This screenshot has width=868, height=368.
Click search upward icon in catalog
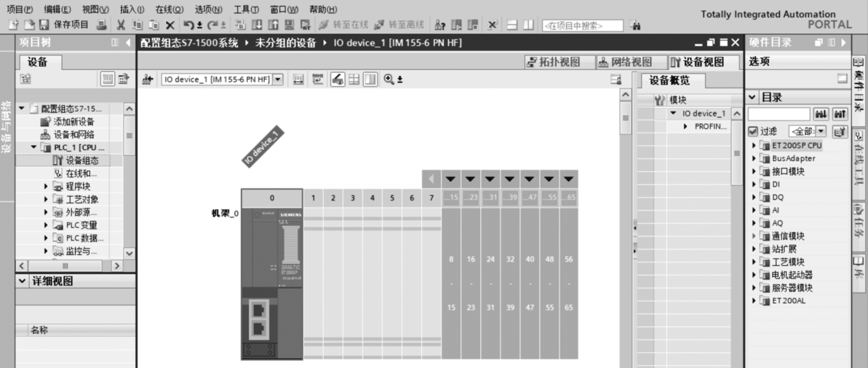pyautogui.click(x=840, y=114)
